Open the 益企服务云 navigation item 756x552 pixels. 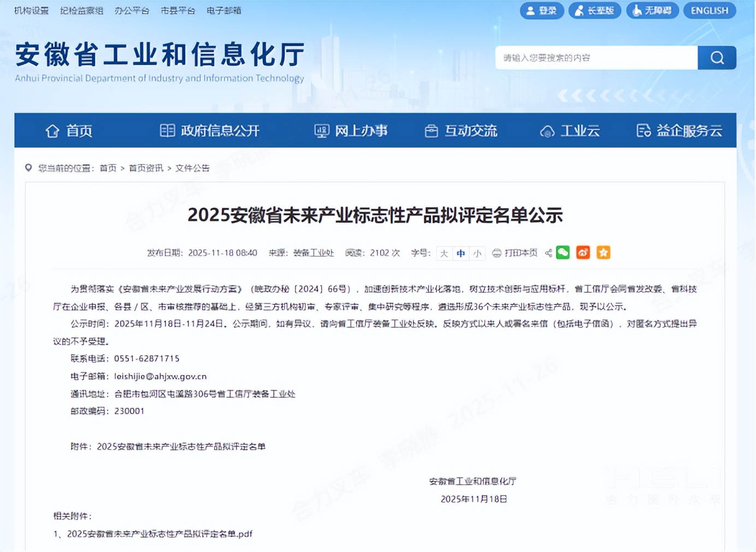(679, 131)
